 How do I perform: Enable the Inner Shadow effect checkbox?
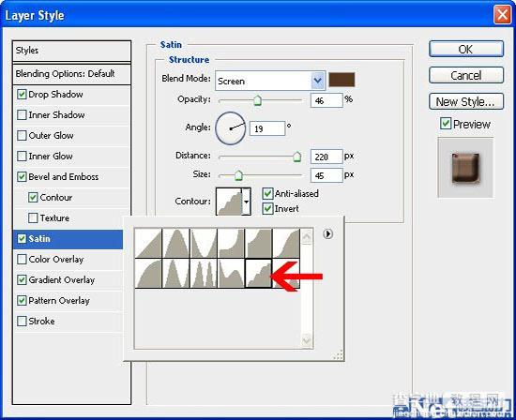(22, 114)
